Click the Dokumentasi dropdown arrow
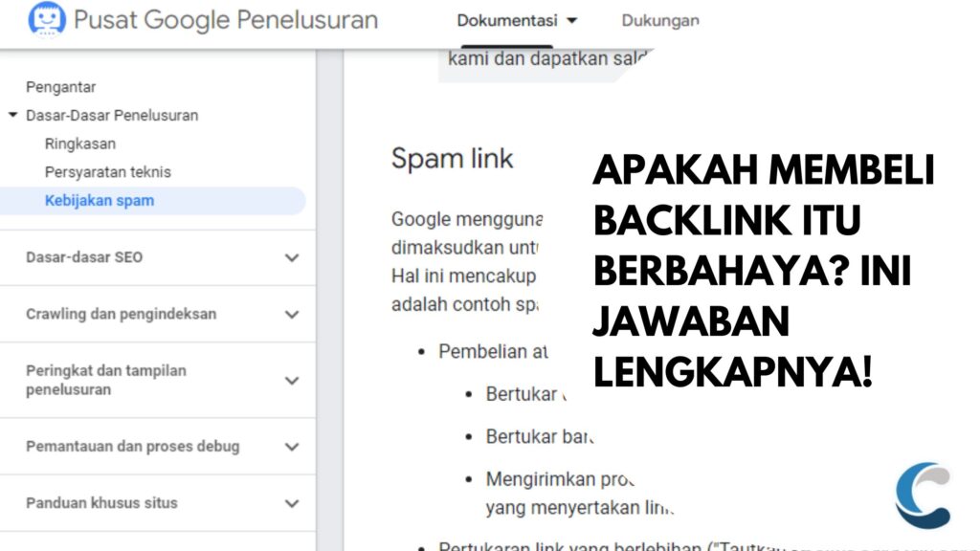 (572, 18)
